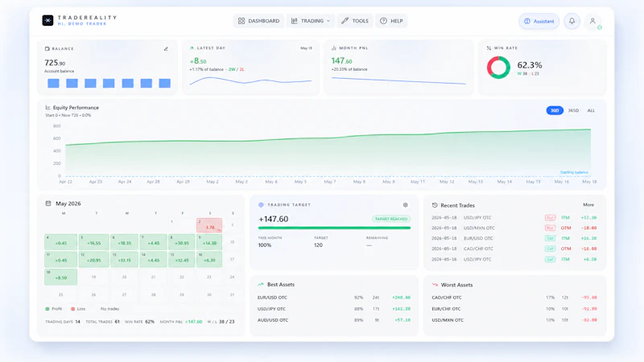Select calendar day 8 showing +30.95
The image size is (644, 362).
point(182,242)
